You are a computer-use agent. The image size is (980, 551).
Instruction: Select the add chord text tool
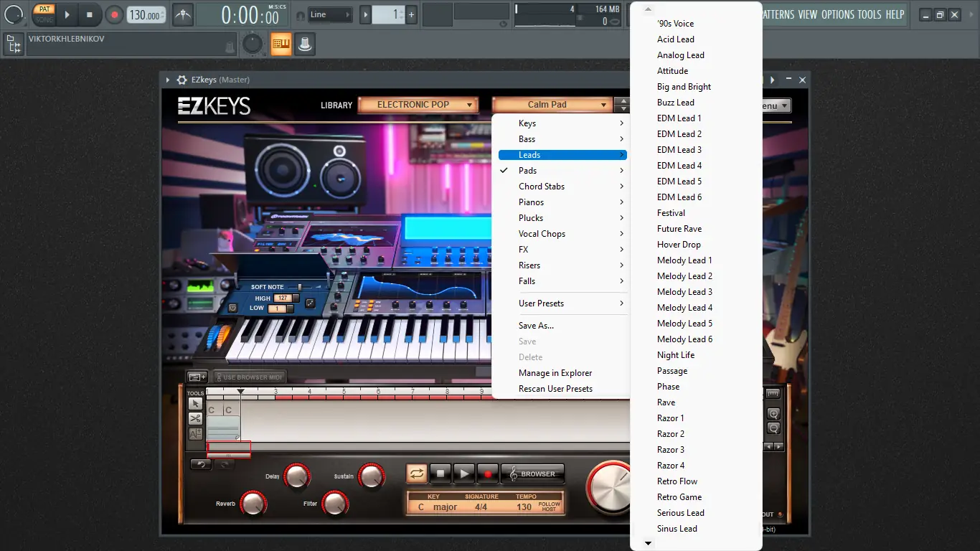(x=196, y=433)
